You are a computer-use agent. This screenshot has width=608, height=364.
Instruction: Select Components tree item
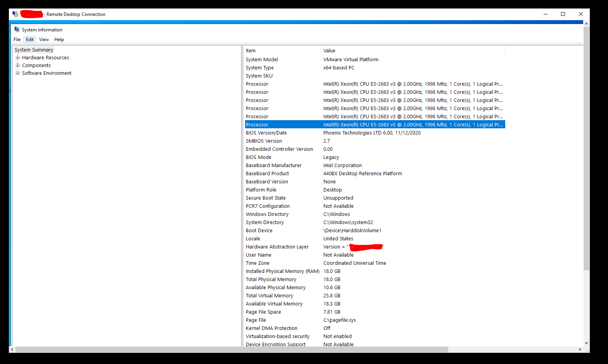coord(36,66)
